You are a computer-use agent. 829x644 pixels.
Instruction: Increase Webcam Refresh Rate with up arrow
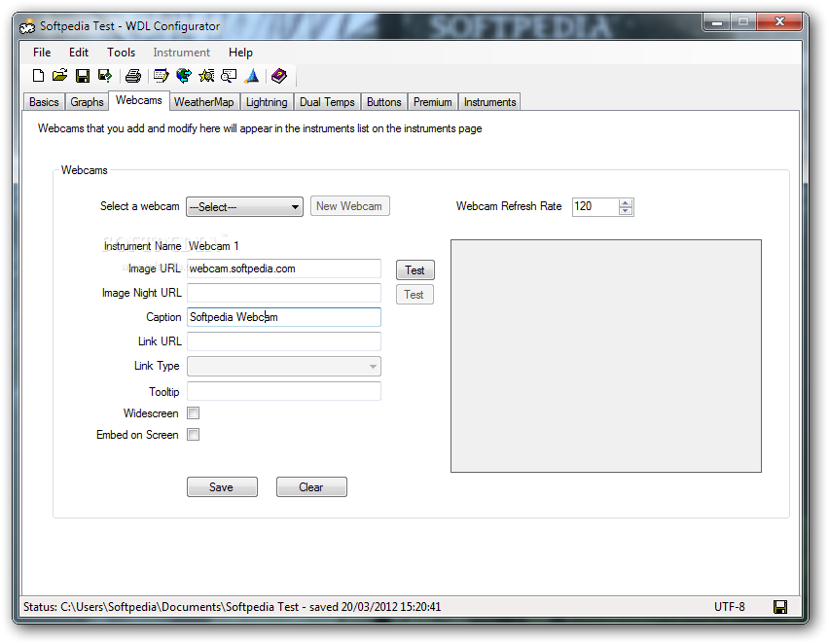(x=626, y=202)
